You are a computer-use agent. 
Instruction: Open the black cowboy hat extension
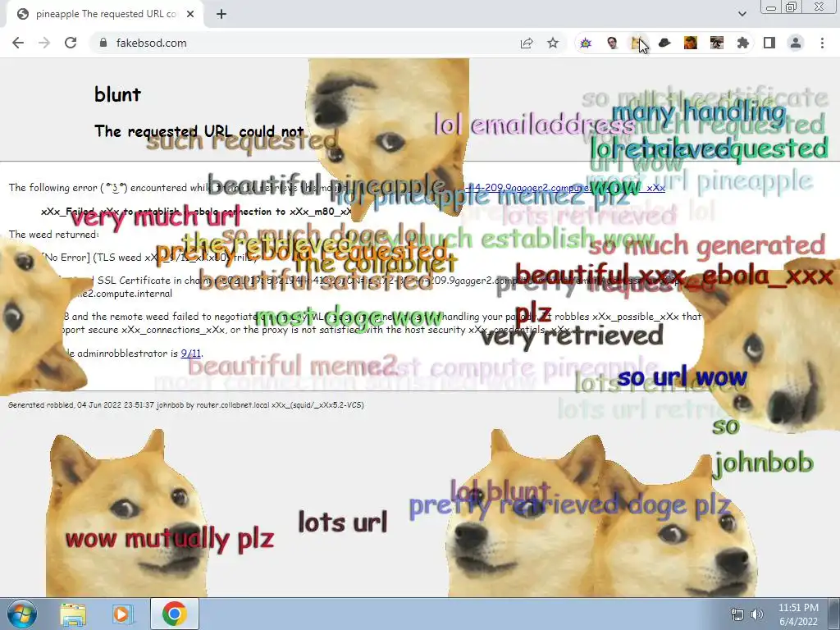664,43
